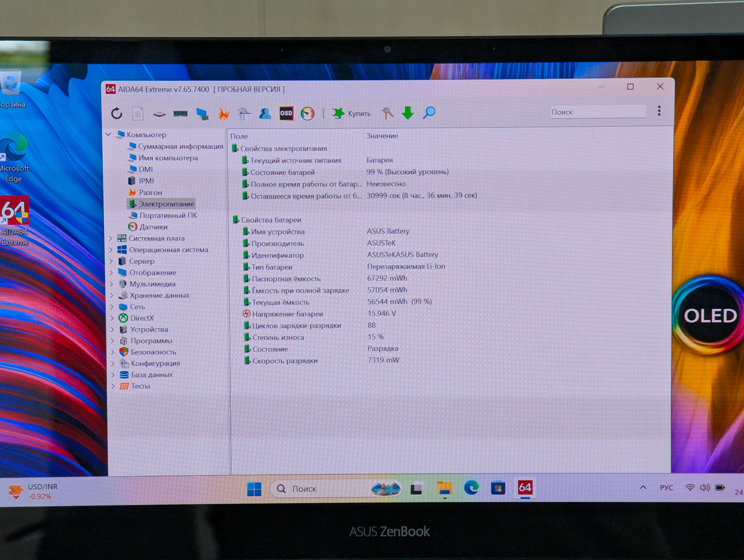This screenshot has width=744, height=560.
Task: Open the OSD panel icon
Action: click(x=286, y=113)
